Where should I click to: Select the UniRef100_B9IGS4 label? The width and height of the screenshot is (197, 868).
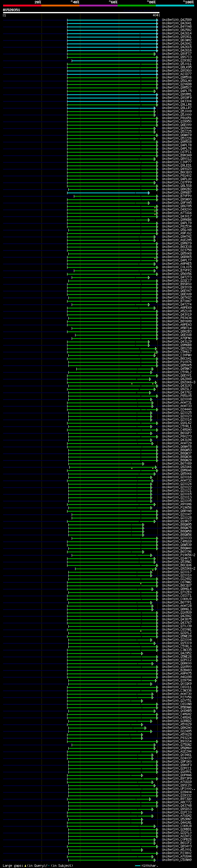point(177,741)
